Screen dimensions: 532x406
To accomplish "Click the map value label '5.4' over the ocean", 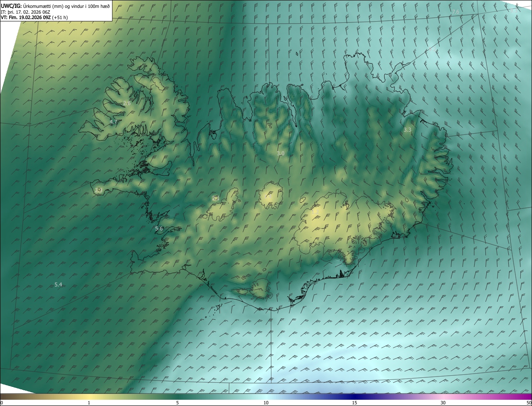I will [58, 285].
